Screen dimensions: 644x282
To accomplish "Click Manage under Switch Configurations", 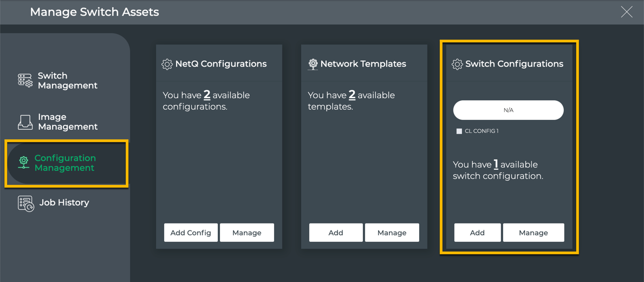I will 533,233.
